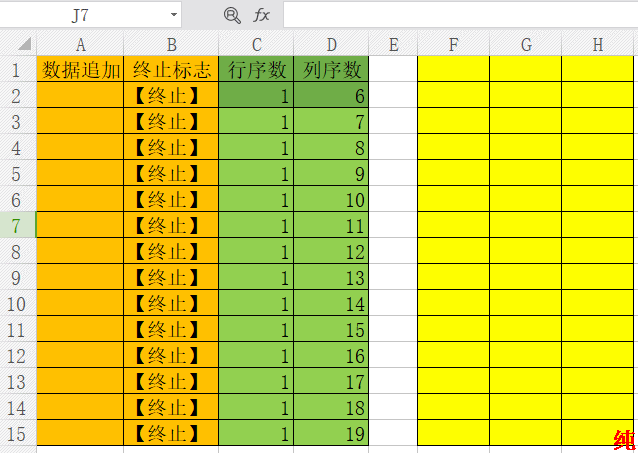Select row 12 header

(x=18, y=355)
